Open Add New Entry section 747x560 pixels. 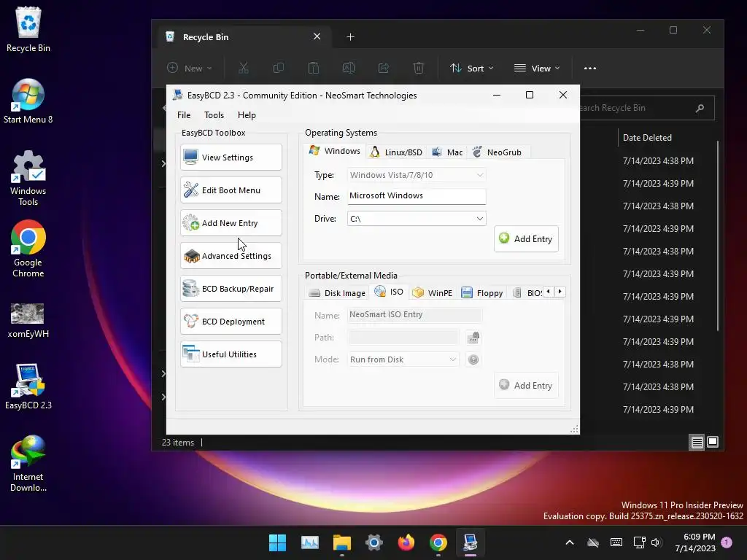pyautogui.click(x=231, y=223)
